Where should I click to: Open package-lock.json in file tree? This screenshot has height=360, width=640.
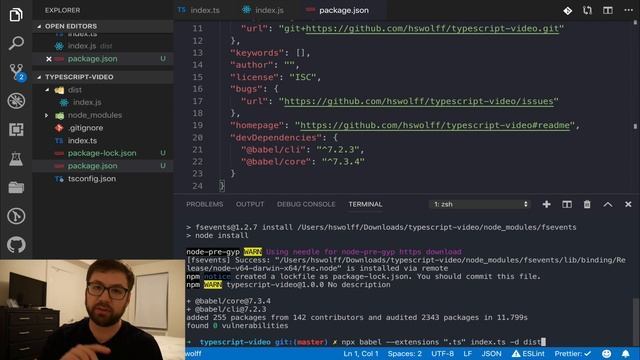click(103, 153)
